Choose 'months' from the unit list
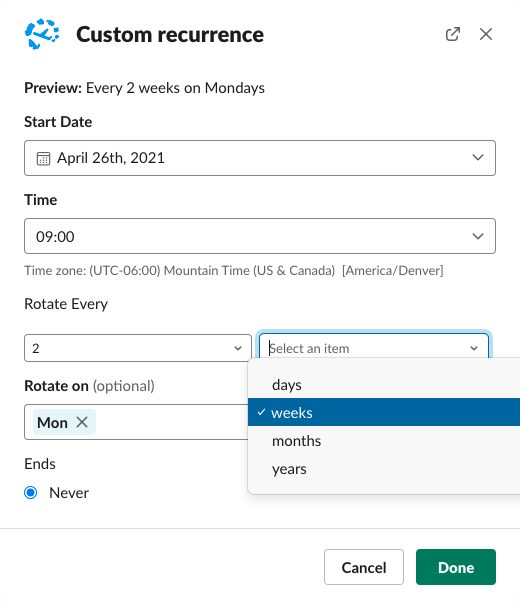Viewport: 520px width, 605px height. (x=384, y=441)
